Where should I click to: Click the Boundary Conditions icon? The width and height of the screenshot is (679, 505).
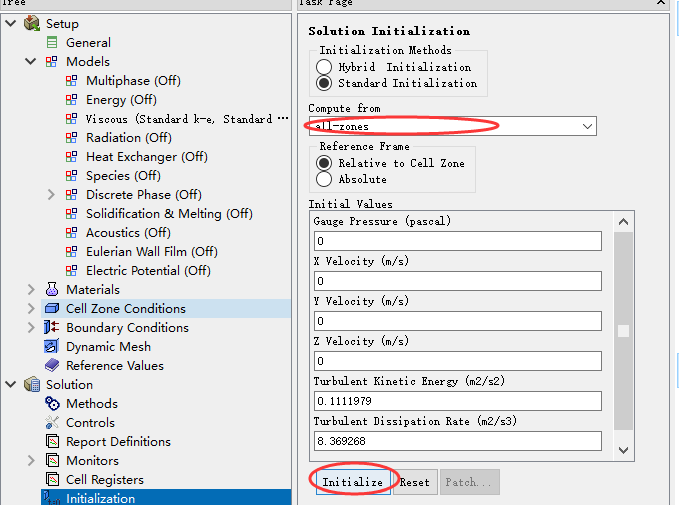tap(52, 327)
